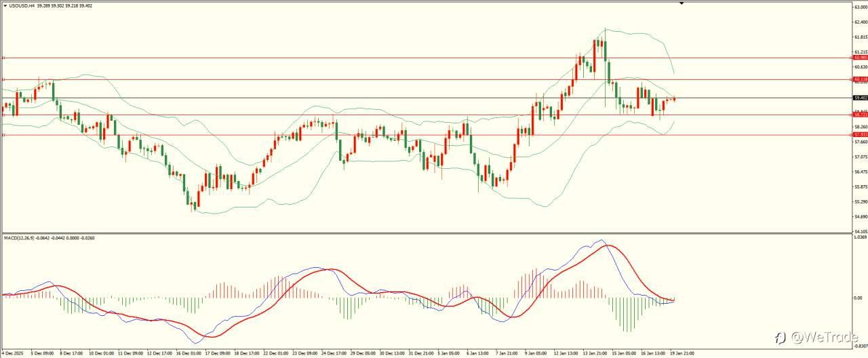868x358 pixels.
Task: Click the 31 Dec 21:00 time label
Action: tap(422, 354)
